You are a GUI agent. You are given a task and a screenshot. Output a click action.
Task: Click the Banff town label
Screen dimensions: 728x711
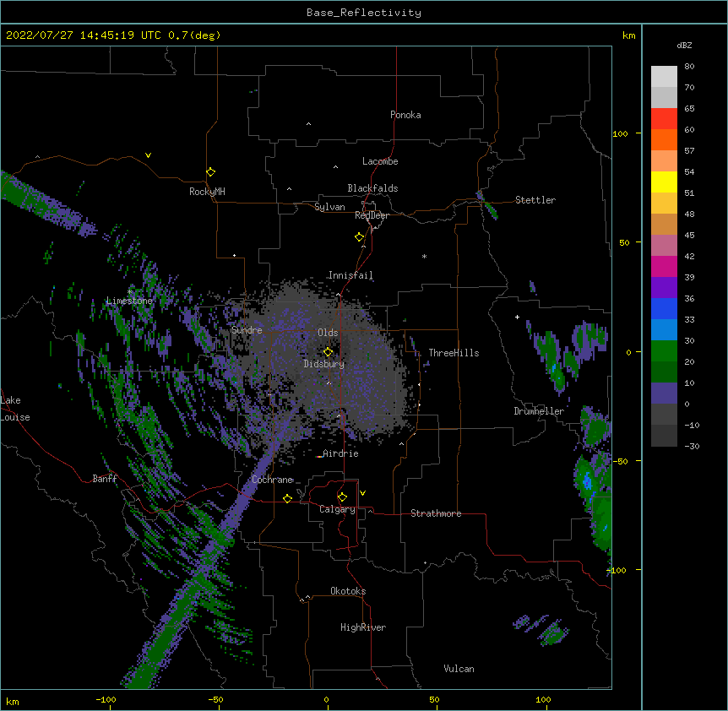pos(105,479)
